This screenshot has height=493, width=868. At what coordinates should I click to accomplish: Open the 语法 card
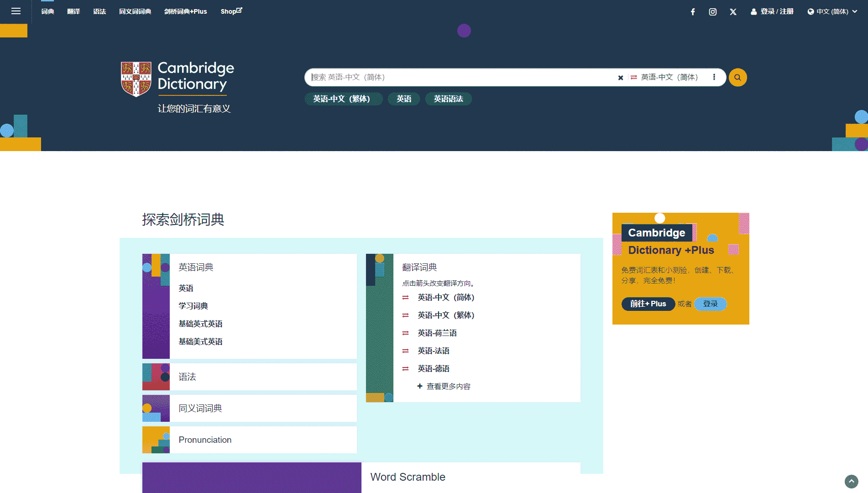click(x=249, y=377)
